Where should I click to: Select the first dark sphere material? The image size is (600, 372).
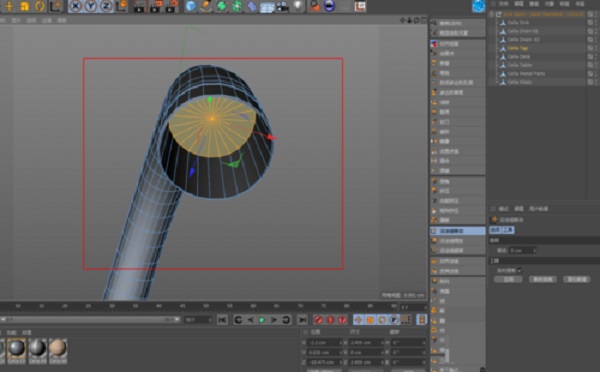16,351
